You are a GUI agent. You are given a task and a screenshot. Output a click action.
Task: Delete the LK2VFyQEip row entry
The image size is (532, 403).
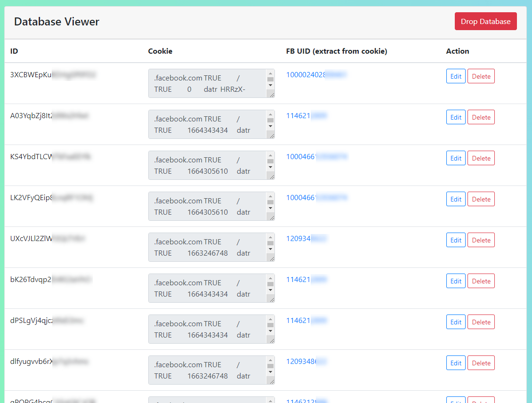pos(481,199)
